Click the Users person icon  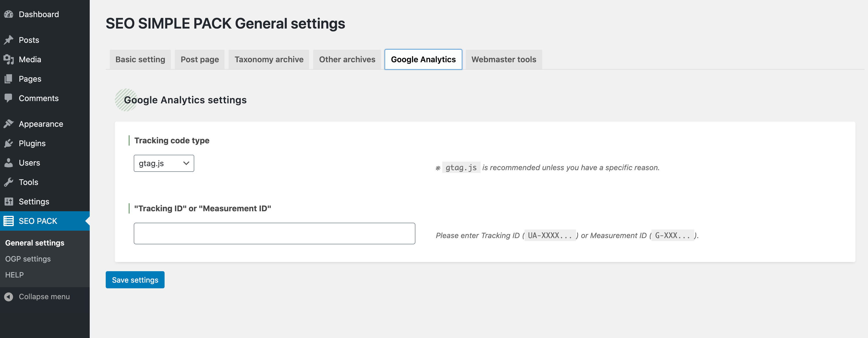pos(9,163)
